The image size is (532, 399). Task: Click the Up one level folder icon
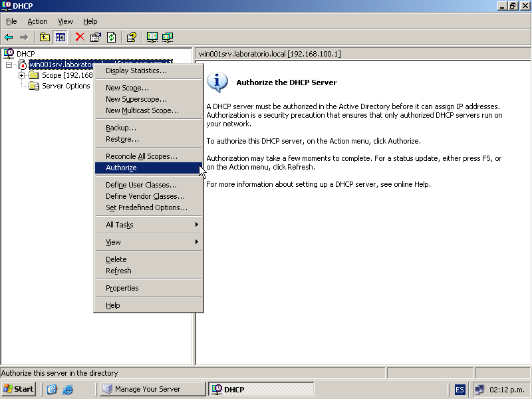click(x=45, y=37)
